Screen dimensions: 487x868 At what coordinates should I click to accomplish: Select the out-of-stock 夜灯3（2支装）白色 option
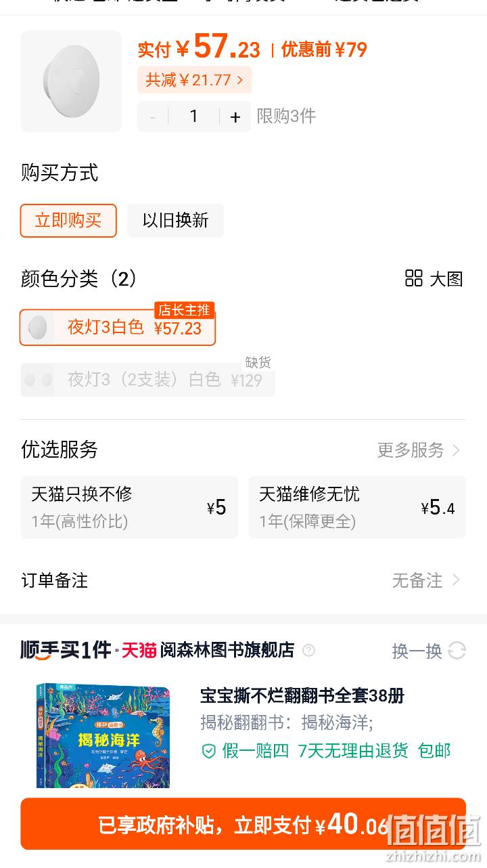(x=147, y=380)
